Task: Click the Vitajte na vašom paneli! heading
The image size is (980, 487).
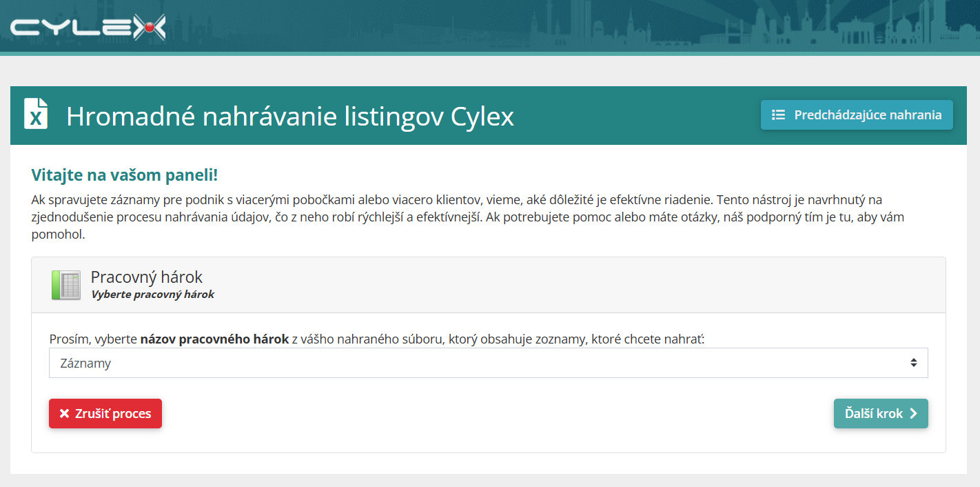Action: pos(125,175)
